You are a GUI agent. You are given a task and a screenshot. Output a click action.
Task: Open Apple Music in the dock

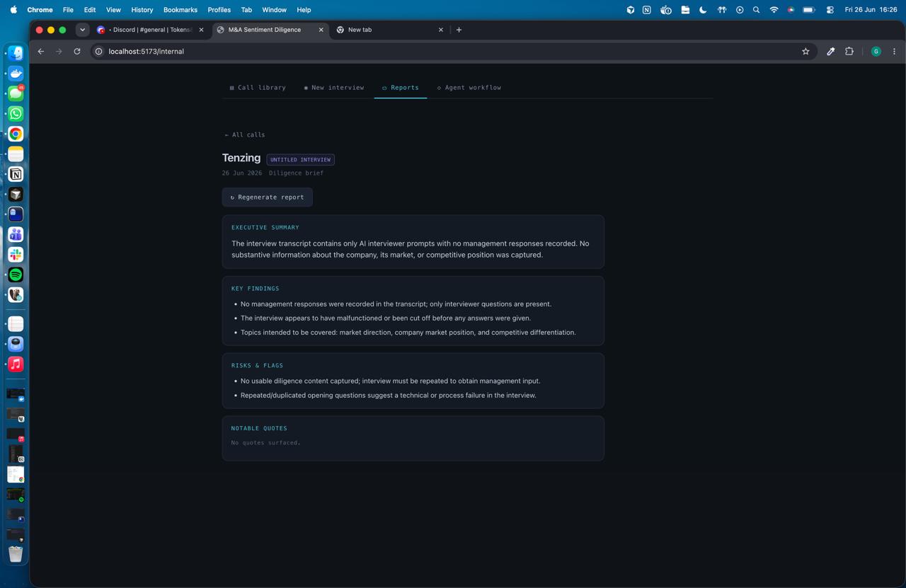click(16, 364)
